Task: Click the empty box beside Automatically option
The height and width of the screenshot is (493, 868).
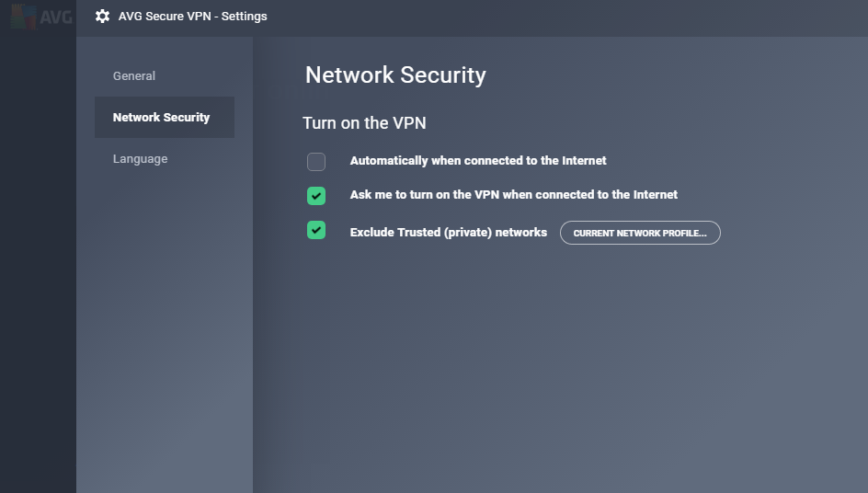Action: pos(316,162)
